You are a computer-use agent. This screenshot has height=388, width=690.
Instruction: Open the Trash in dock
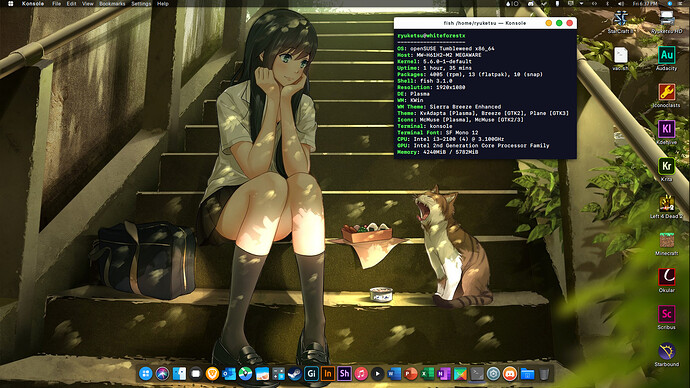(x=544, y=374)
